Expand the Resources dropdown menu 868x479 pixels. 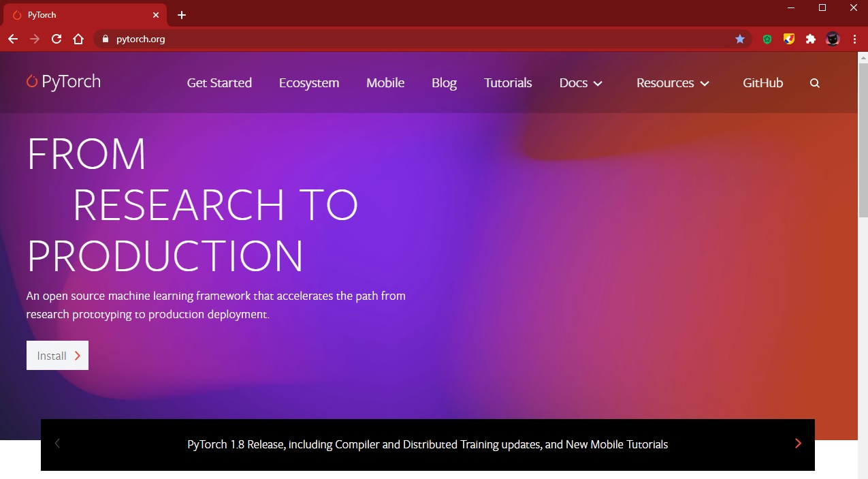click(x=673, y=83)
